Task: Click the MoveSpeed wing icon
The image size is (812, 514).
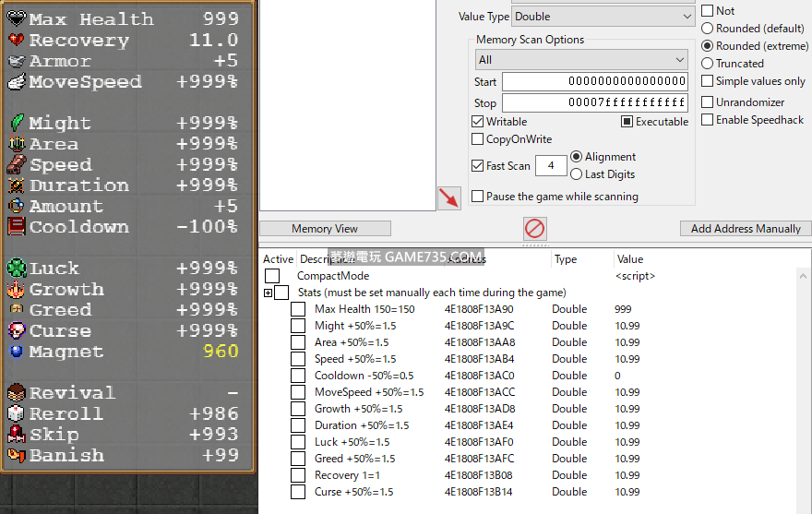Action: tap(17, 82)
